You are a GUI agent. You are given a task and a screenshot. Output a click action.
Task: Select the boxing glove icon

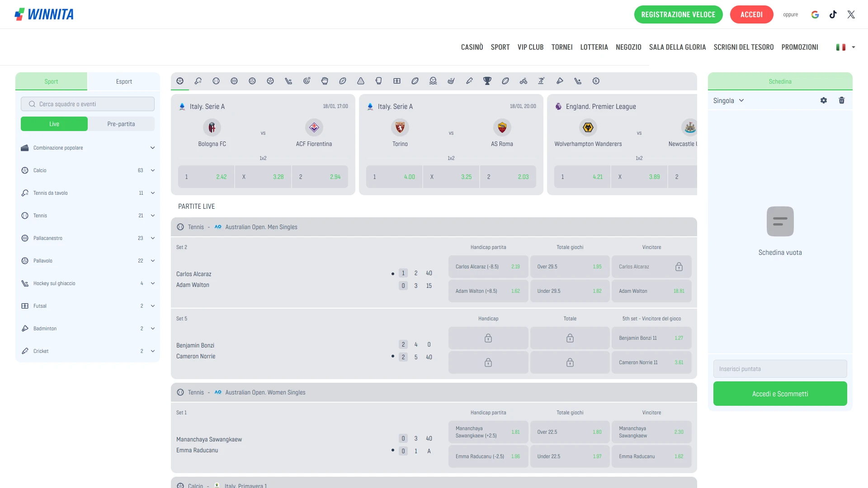[x=379, y=81]
